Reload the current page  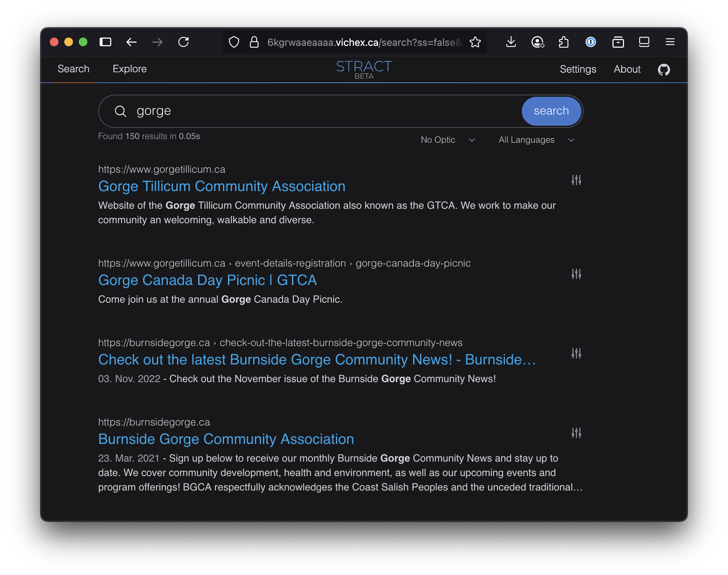click(183, 42)
